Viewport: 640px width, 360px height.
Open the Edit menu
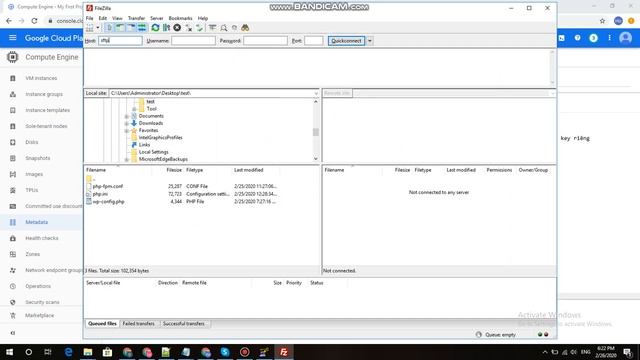pyautogui.click(x=102, y=18)
